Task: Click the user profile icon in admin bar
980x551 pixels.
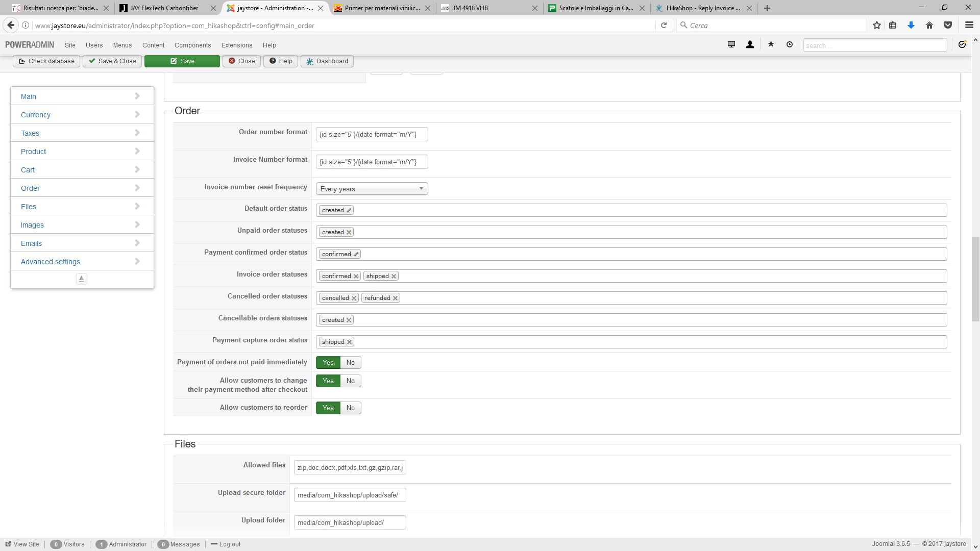Action: 750,45
